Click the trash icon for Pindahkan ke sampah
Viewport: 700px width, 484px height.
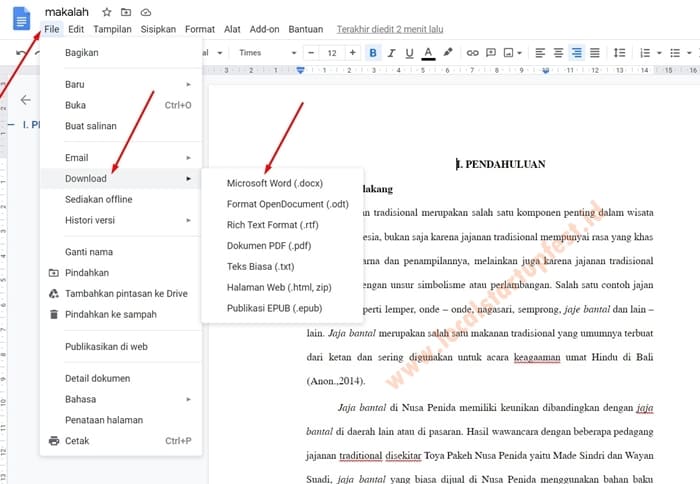click(x=54, y=314)
